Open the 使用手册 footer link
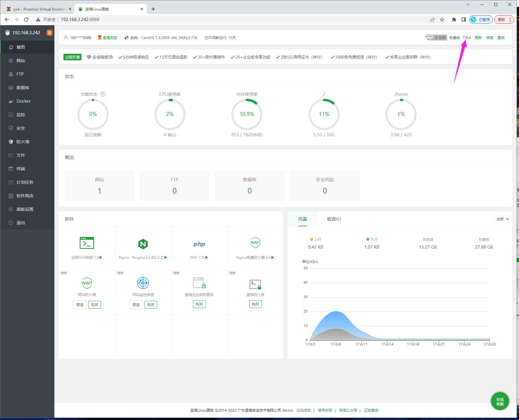Screen dimensions: 519x420 tap(325, 410)
